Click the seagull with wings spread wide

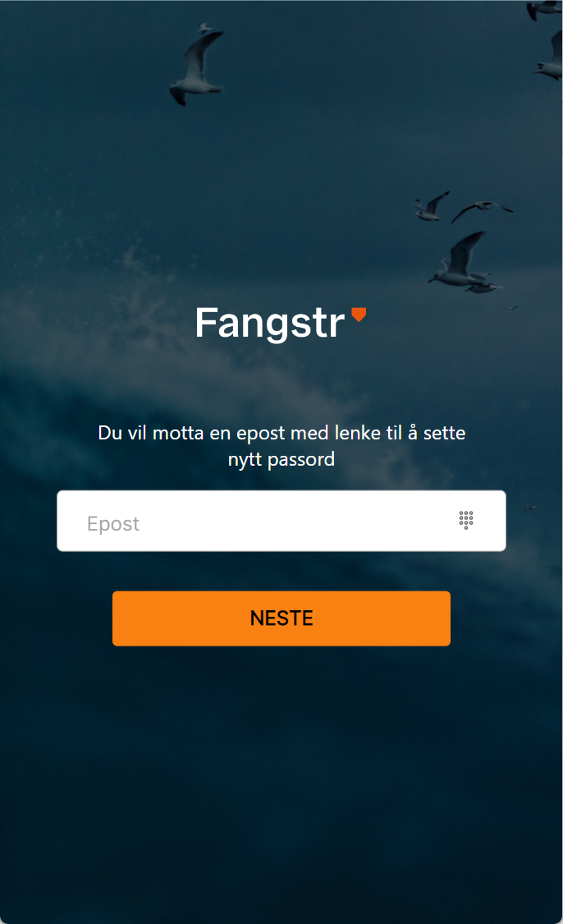pyautogui.click(x=482, y=210)
